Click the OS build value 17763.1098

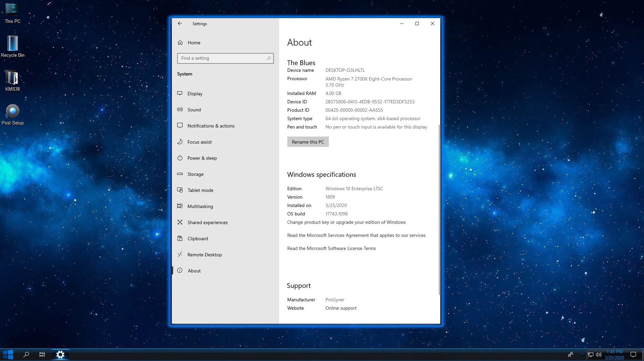point(337,214)
